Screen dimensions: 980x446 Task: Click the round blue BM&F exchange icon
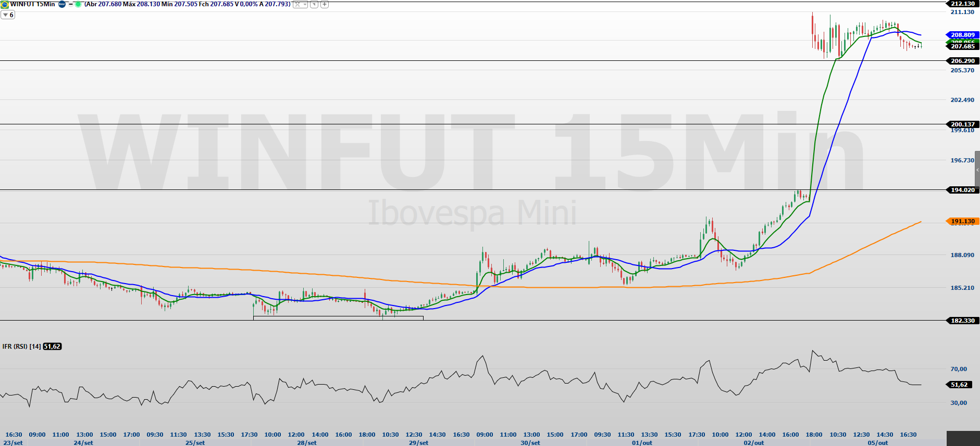[x=62, y=4]
